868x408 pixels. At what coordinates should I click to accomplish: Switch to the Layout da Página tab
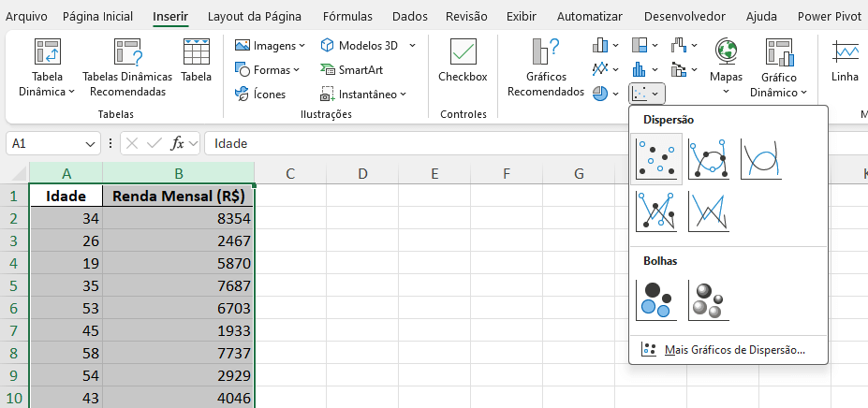point(255,17)
